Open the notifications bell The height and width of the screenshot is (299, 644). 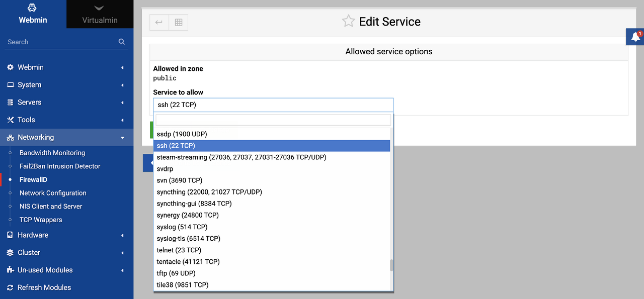pos(635,37)
